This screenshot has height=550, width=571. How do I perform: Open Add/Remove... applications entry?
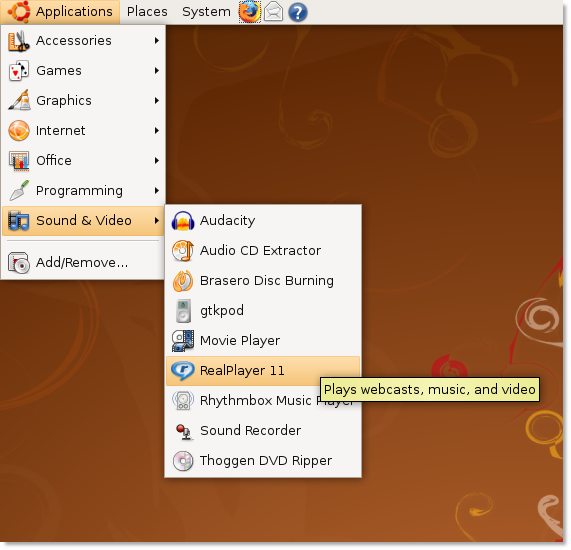coord(83,262)
